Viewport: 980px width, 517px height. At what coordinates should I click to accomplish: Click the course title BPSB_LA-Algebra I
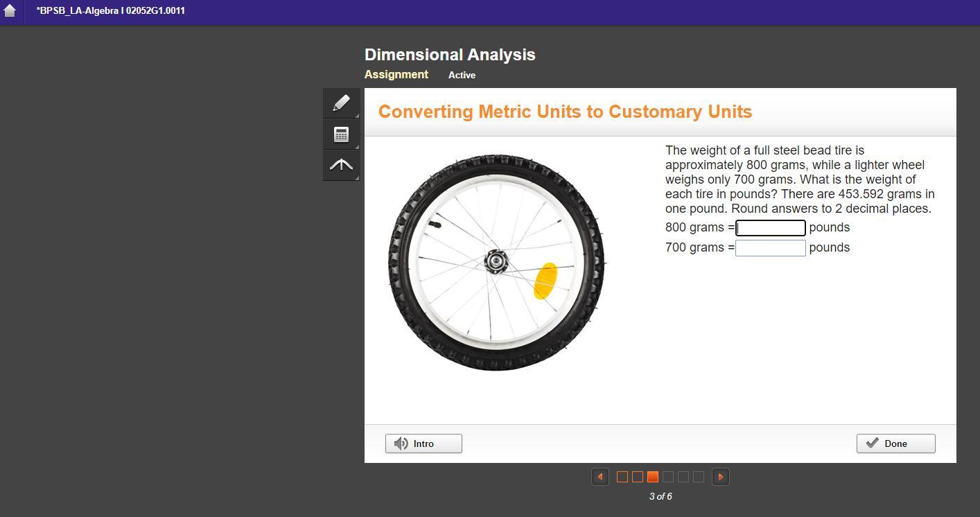click(111, 11)
